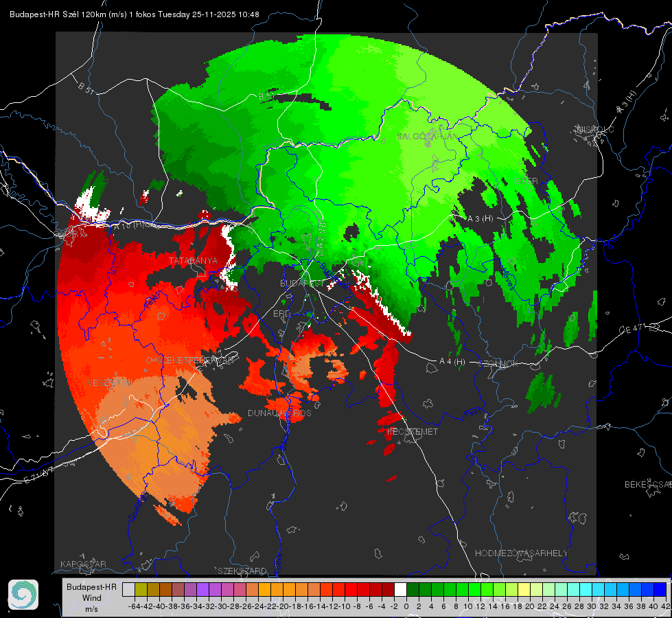Select the VESZPREM city label

tap(110, 382)
